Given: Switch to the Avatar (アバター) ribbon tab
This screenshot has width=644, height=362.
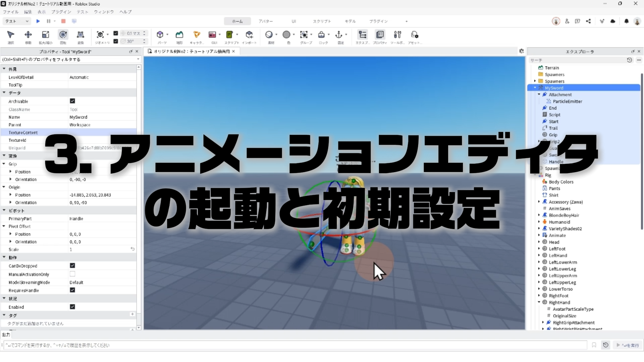Looking at the screenshot, I should (x=265, y=21).
